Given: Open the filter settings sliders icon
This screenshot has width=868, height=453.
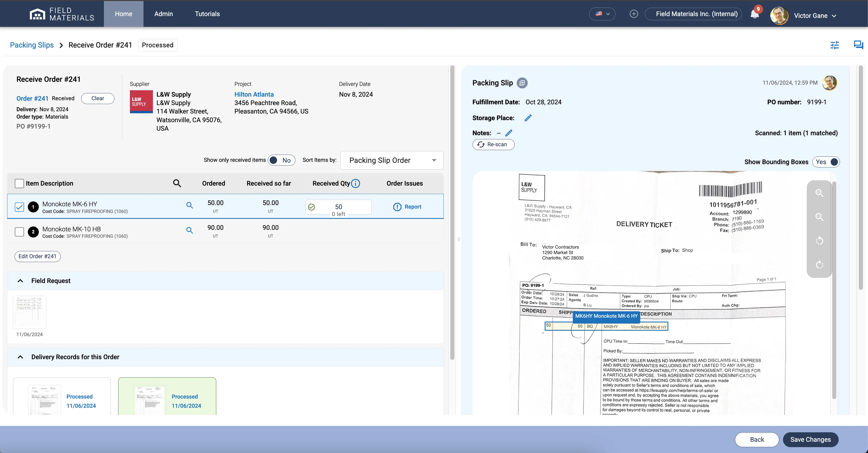Looking at the screenshot, I should click(834, 45).
